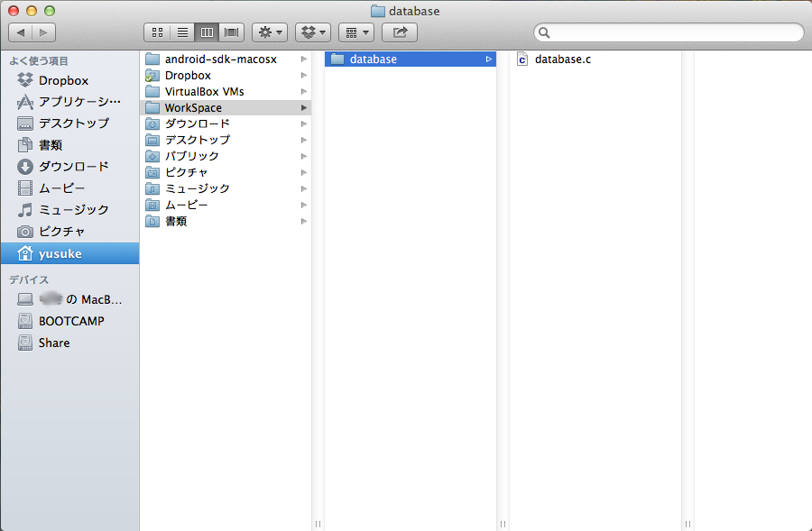812x531 pixels.
Task: Select the Dropbox folder in the column
Action: click(x=226, y=76)
